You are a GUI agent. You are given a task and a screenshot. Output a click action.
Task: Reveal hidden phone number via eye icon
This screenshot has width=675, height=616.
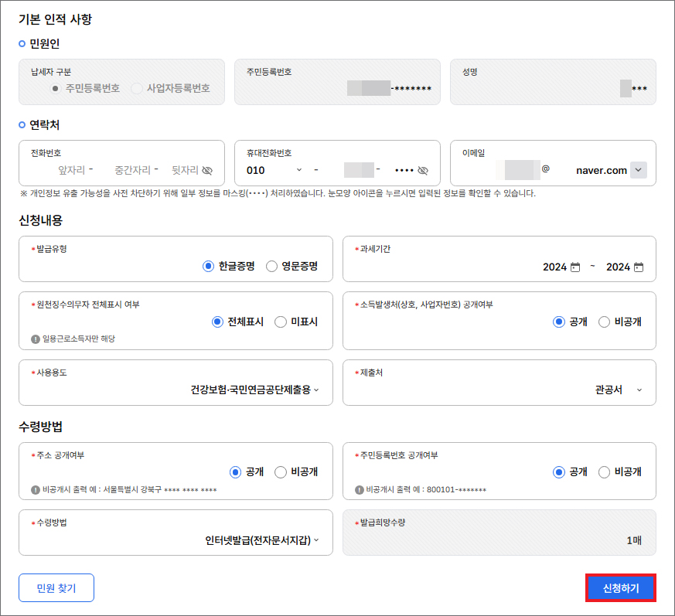[207, 170]
